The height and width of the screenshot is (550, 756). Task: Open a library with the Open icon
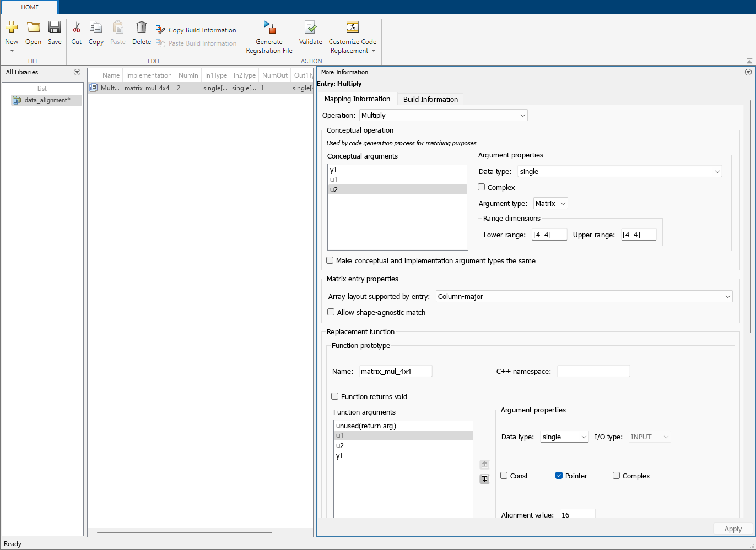click(33, 28)
